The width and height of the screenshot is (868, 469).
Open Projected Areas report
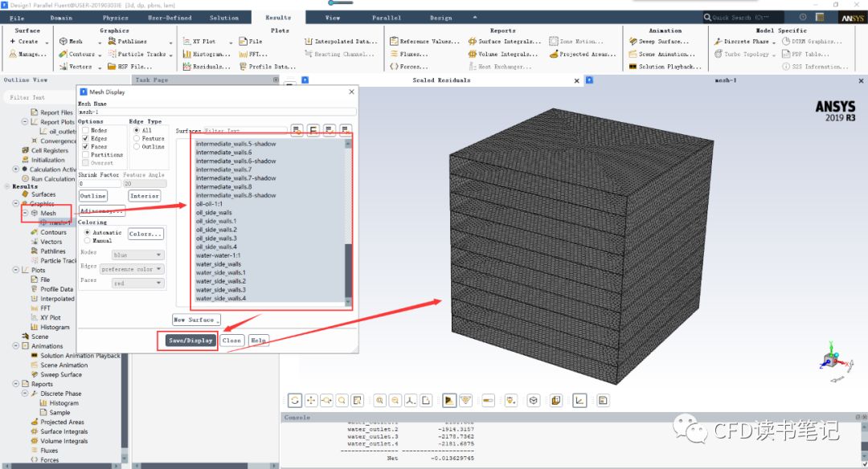point(583,54)
